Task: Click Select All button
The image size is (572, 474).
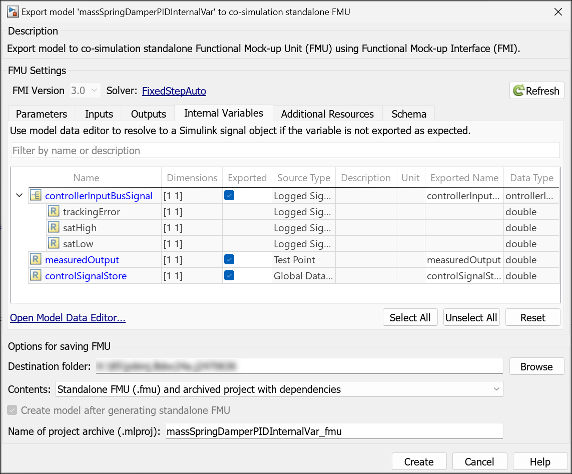Action: [x=410, y=317]
